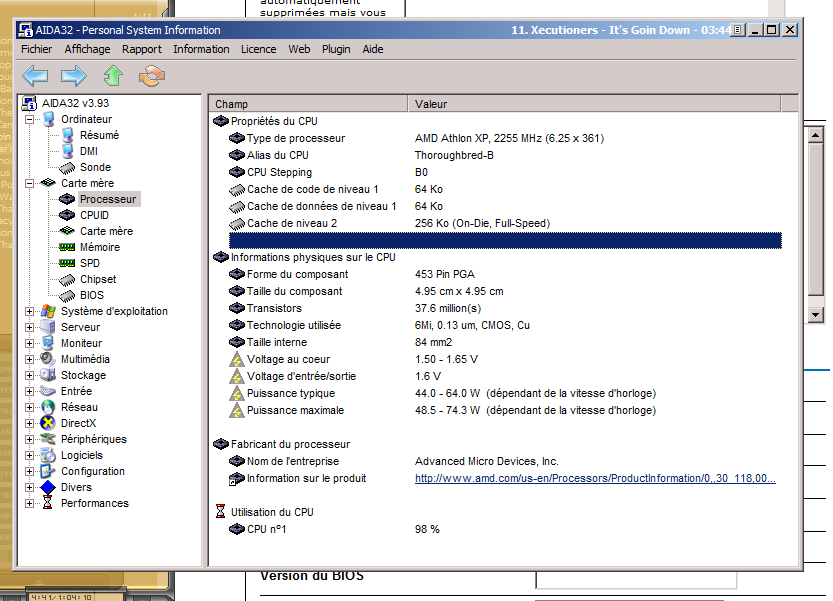The image size is (833, 601).
Task: Click the AIDA32 v3.93 root icon
Action: pos(29,103)
